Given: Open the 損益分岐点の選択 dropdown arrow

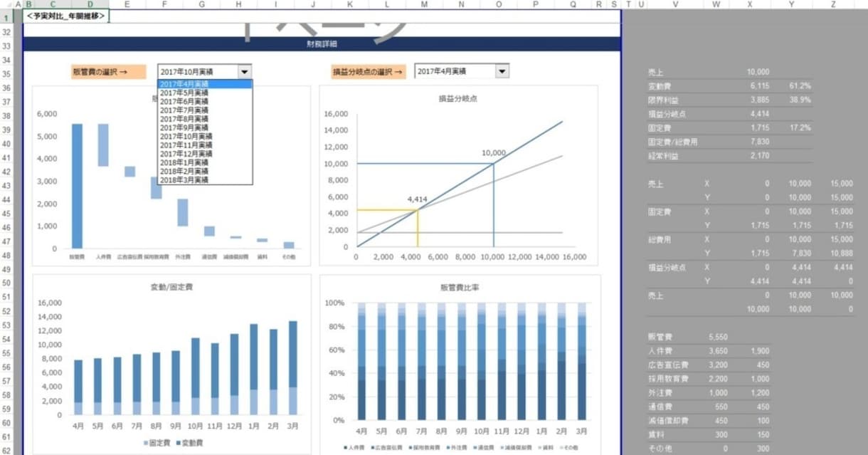Looking at the screenshot, I should coord(502,71).
